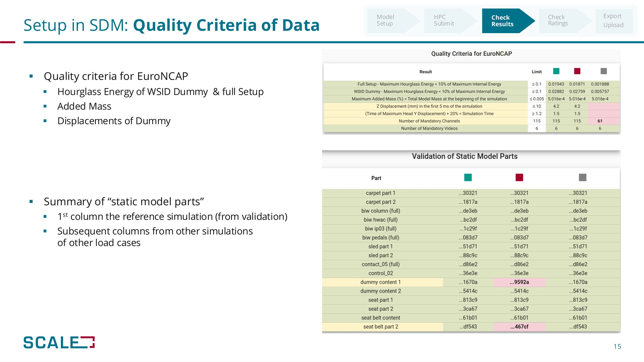Select the 'biw ip03 (full)' row
This screenshot has height=362, width=644.
pyautogui.click(x=471, y=229)
